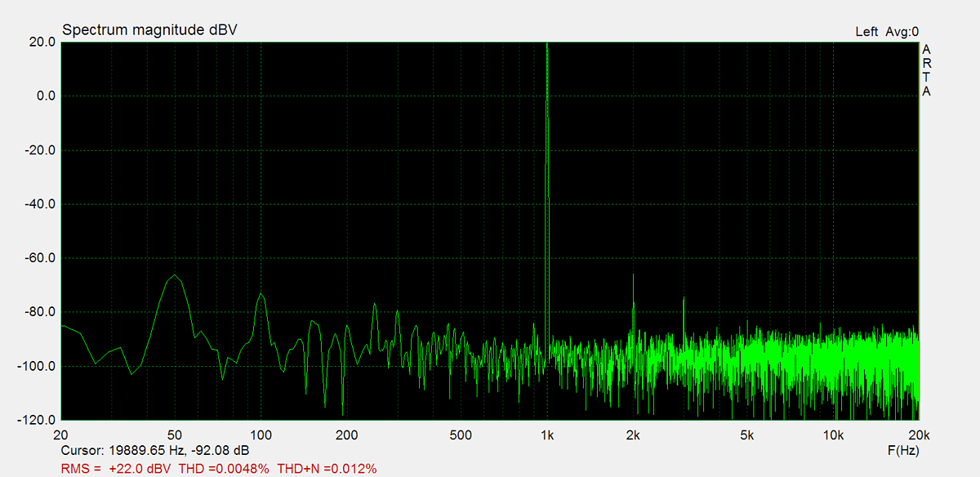The image size is (980, 477).
Task: Click the 50 Hz hum peak on the graph
Action: click(175, 276)
